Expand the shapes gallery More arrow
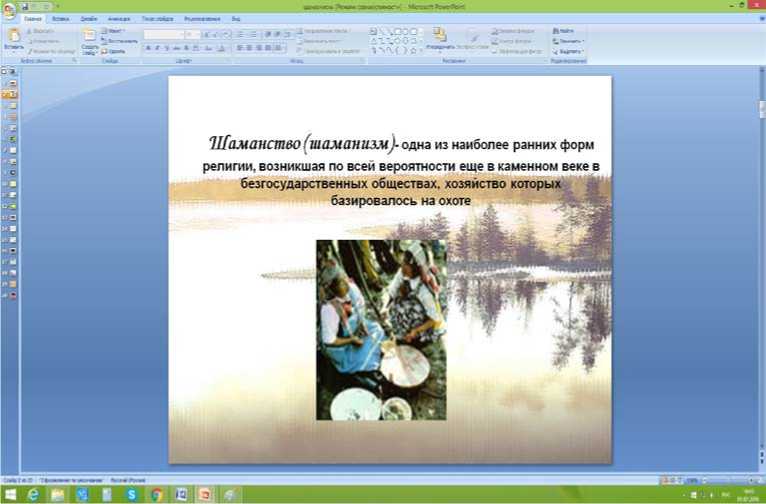The image size is (766, 504). pyautogui.click(x=421, y=50)
